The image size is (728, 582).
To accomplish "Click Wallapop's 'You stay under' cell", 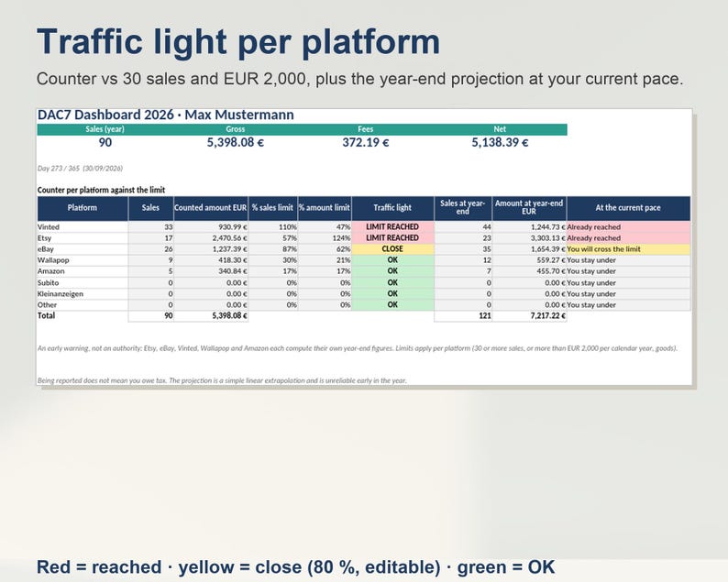I will (x=629, y=260).
